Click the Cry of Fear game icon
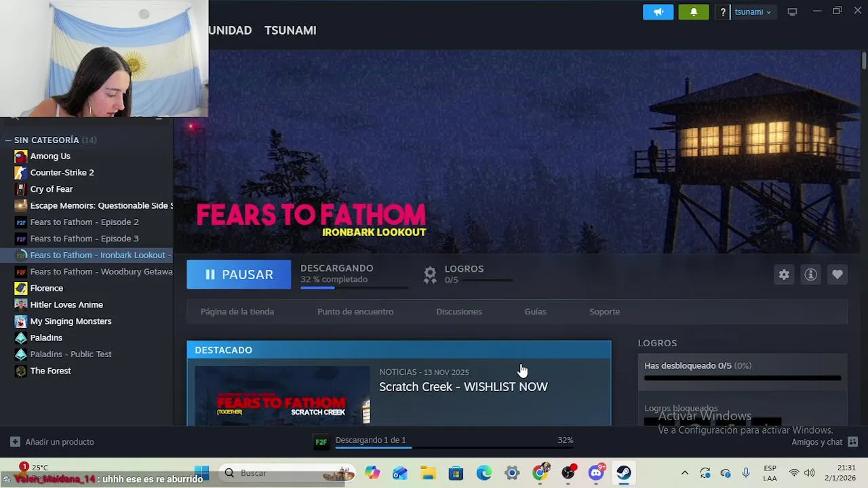Image resolution: width=868 pixels, height=488 pixels. point(21,189)
